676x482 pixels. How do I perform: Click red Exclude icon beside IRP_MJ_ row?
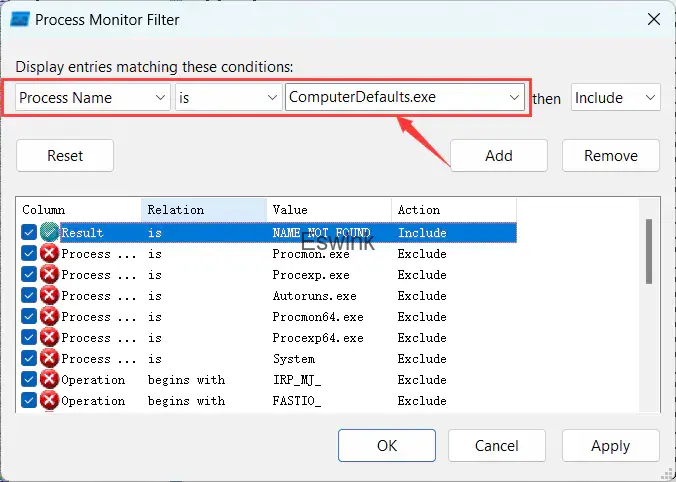click(x=49, y=379)
